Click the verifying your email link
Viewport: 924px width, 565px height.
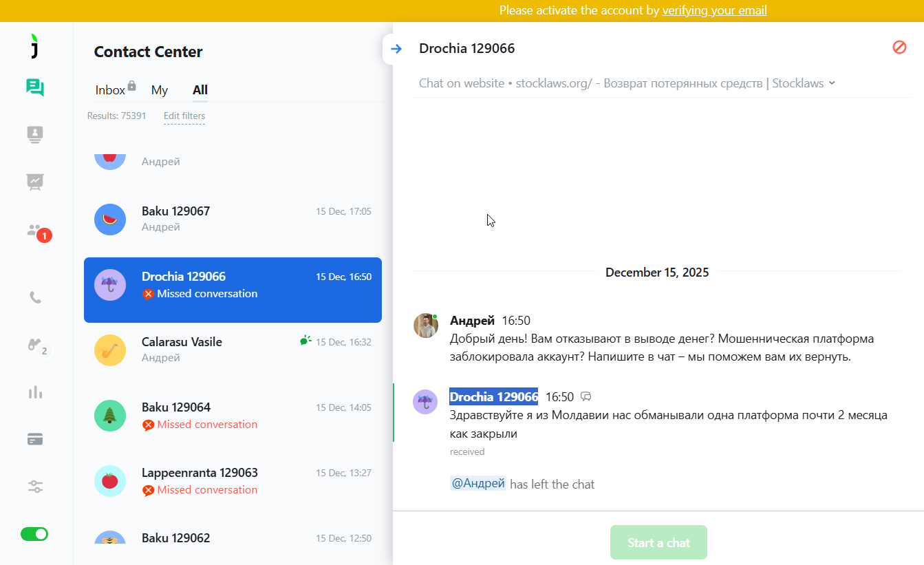[x=714, y=10]
